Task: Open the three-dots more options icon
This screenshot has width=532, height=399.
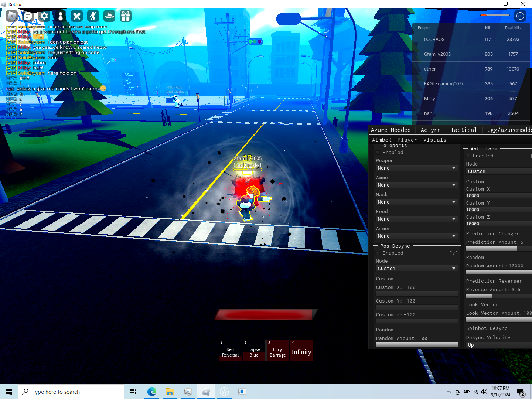Action: tap(520, 16)
